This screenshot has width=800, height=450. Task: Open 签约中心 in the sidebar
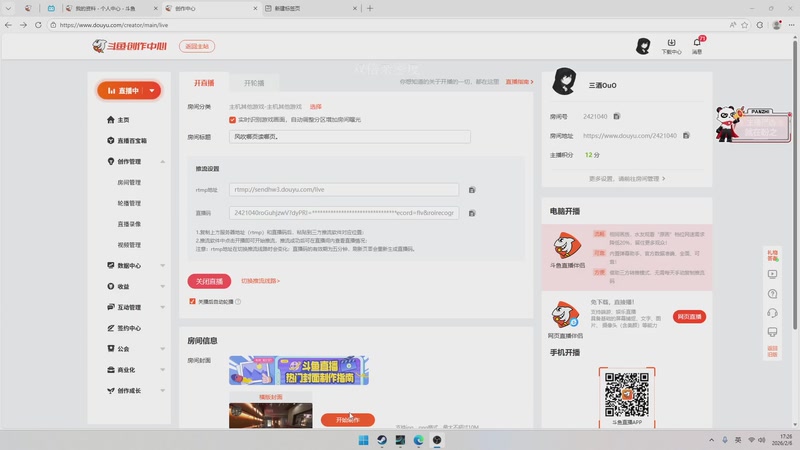coord(124,328)
